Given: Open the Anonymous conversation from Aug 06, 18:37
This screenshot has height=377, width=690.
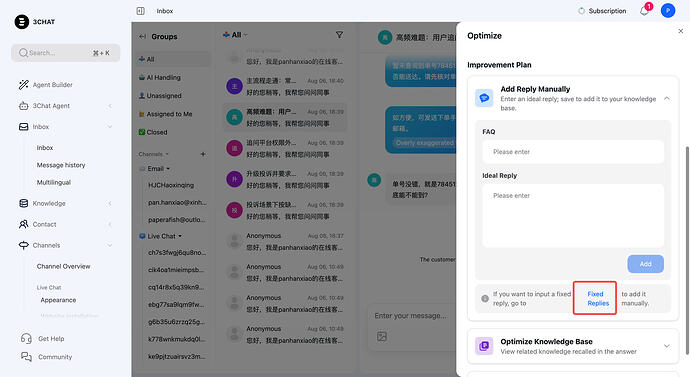Looking at the screenshot, I should pyautogui.click(x=285, y=242).
